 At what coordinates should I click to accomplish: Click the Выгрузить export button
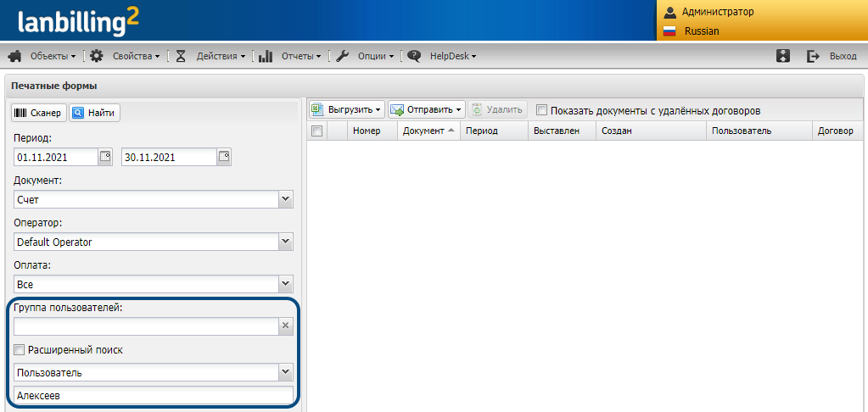[x=346, y=110]
